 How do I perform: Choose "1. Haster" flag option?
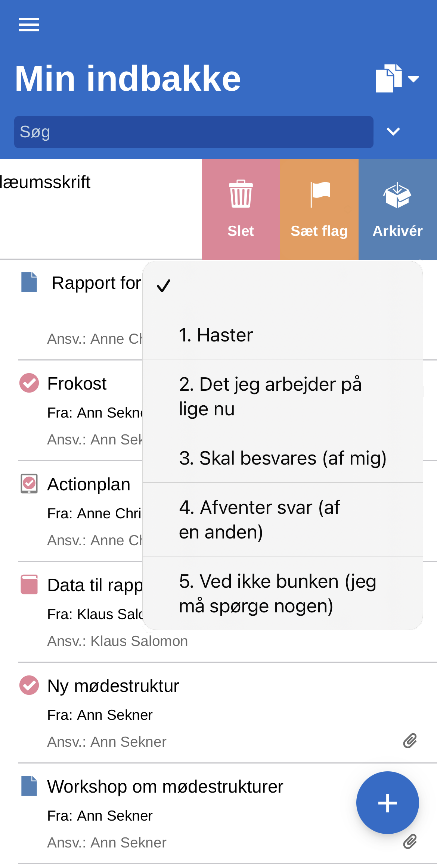[282, 335]
